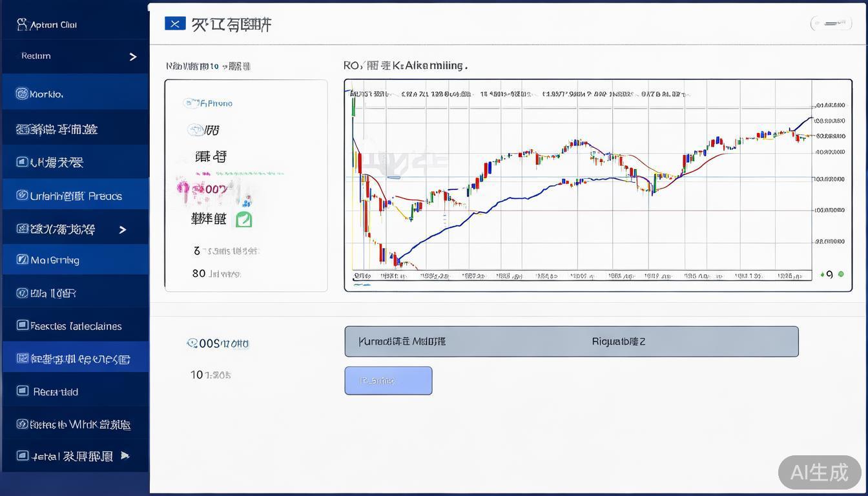Click the light blue button below gray bar
Viewport: 868px width, 496px height.
(388, 380)
